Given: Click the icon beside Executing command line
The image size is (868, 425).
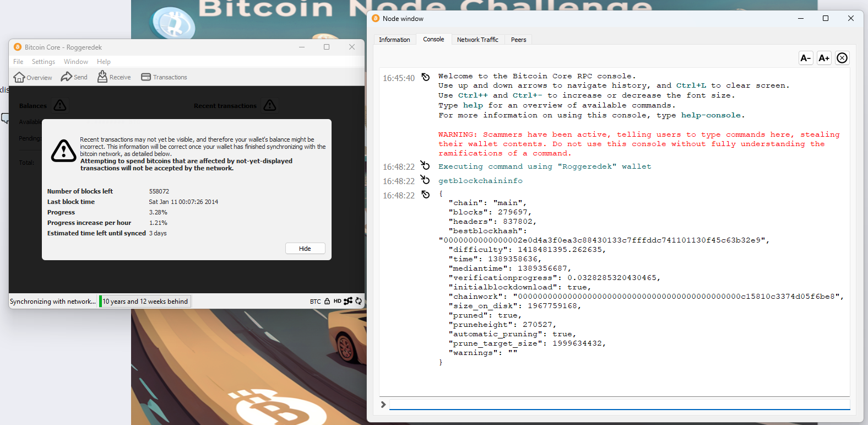Looking at the screenshot, I should point(425,165).
